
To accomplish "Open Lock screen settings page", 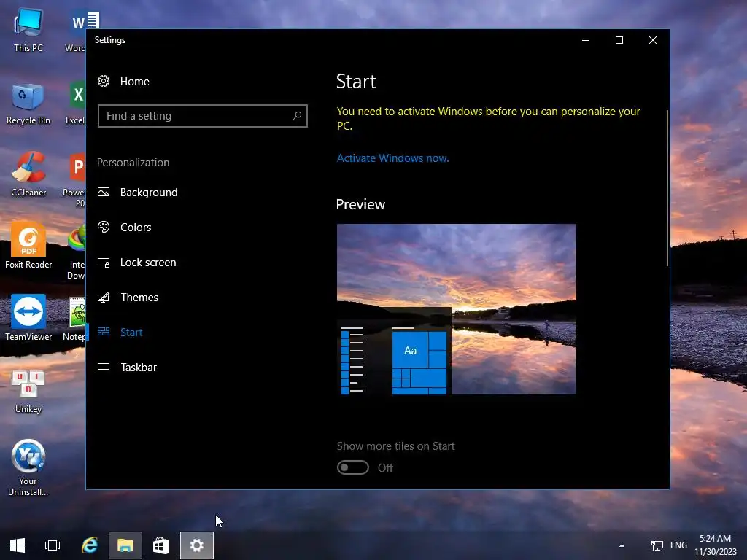I will point(148,262).
